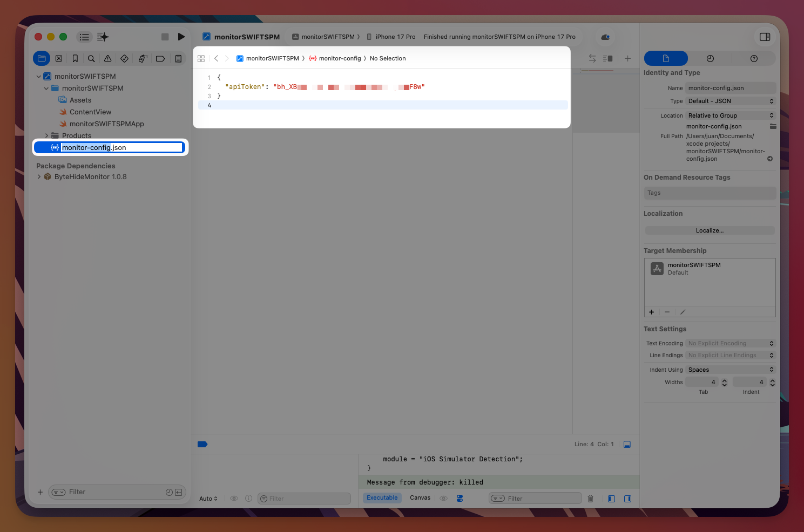Show the Issue navigator
Viewport: 804px width, 532px height.
(x=107, y=58)
